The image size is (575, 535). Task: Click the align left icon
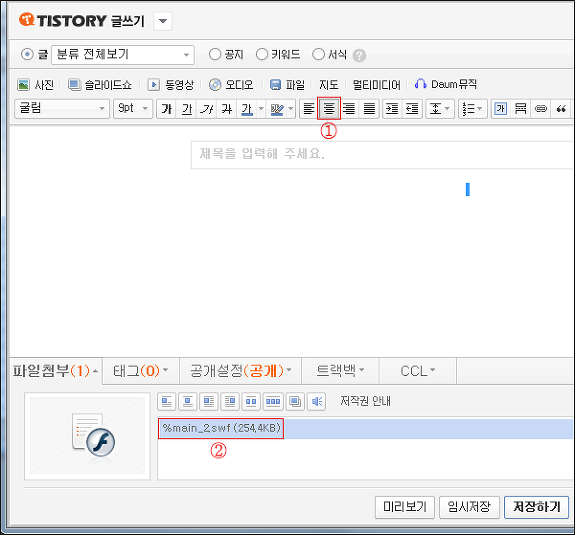point(309,109)
